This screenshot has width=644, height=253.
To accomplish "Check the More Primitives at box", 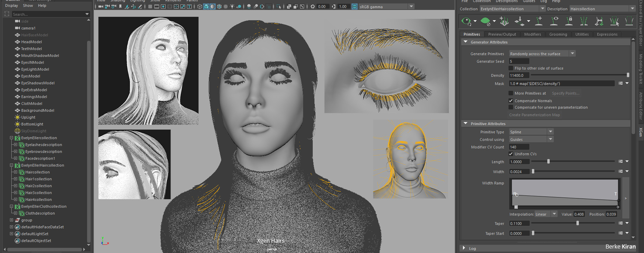I will (x=511, y=93).
